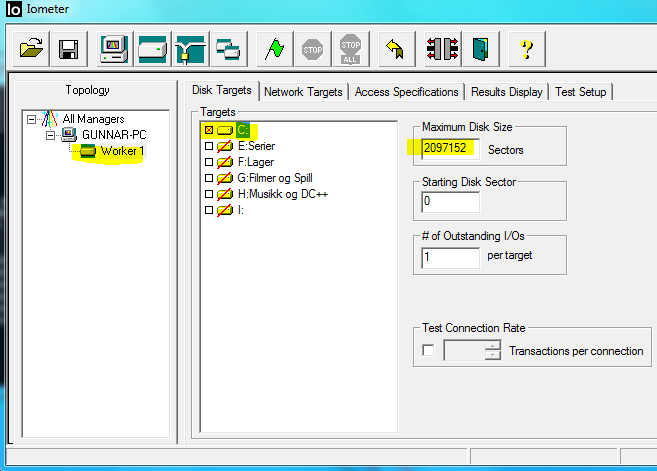Click the GUNNAR-PC computer icon
This screenshot has width=657, height=471.
click(x=69, y=135)
